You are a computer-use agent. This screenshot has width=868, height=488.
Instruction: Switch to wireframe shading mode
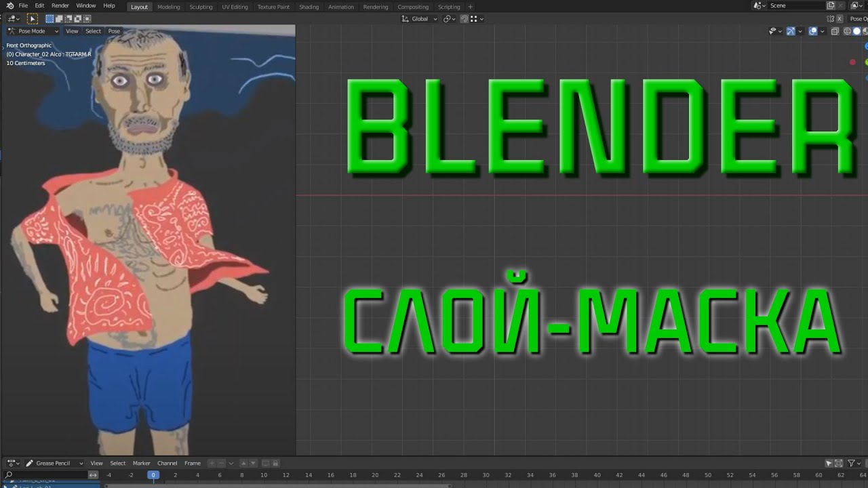point(847,31)
